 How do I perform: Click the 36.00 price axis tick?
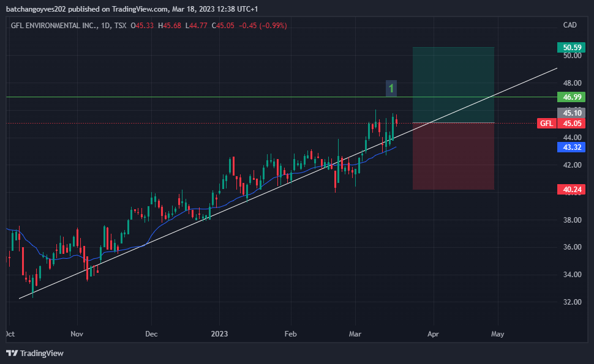572,247
